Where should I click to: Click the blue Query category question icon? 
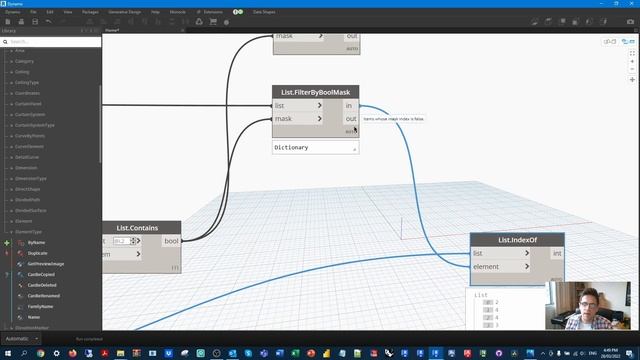tap(7, 275)
